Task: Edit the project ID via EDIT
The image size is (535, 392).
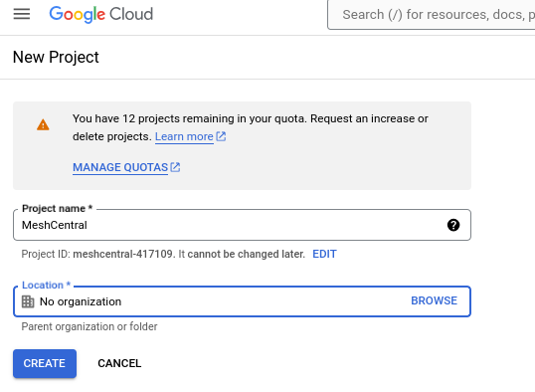Action: (x=324, y=254)
